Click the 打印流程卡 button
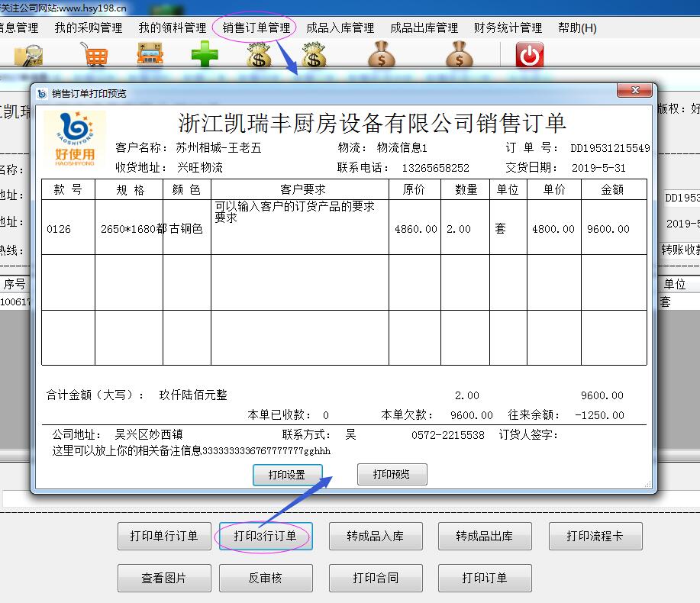Screen dimensions: 700x603 coord(595,536)
